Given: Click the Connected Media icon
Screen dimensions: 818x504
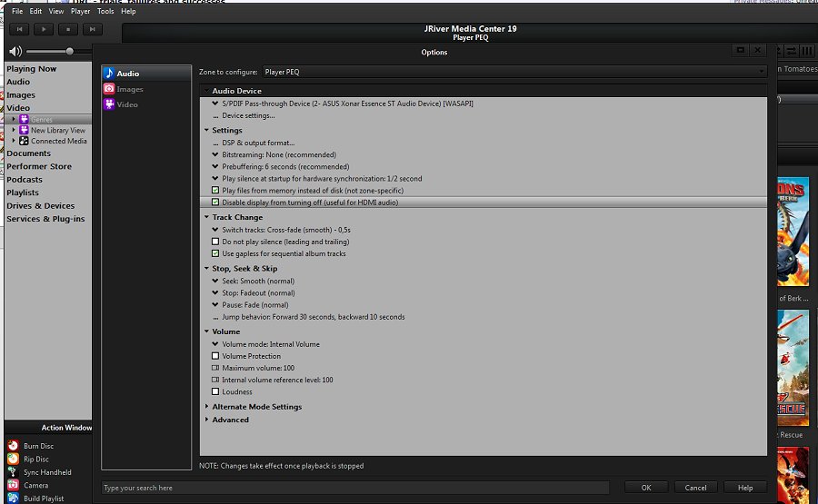Looking at the screenshot, I should click(24, 141).
